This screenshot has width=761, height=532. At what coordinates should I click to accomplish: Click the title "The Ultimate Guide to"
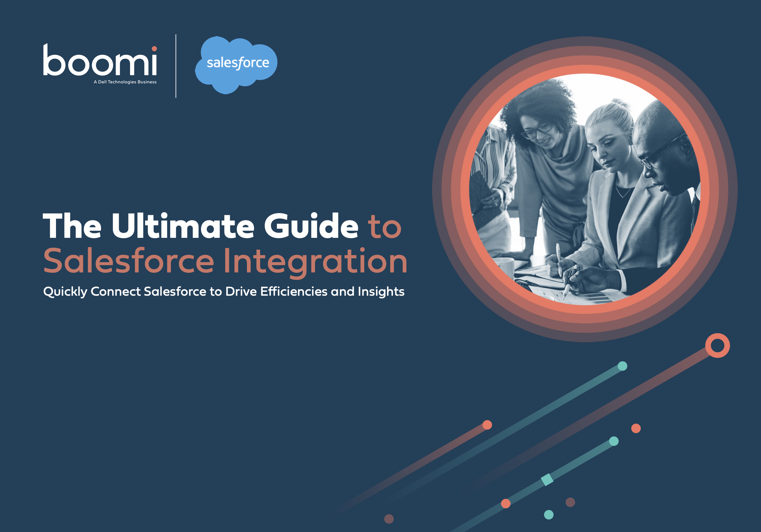point(222,226)
